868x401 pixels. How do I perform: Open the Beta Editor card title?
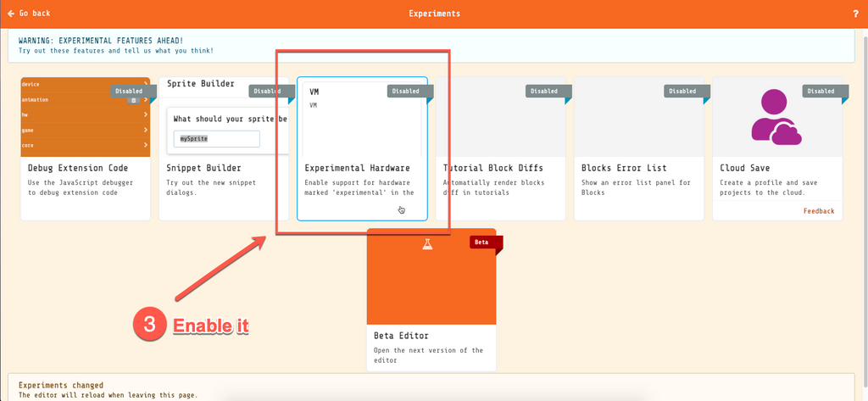click(402, 336)
